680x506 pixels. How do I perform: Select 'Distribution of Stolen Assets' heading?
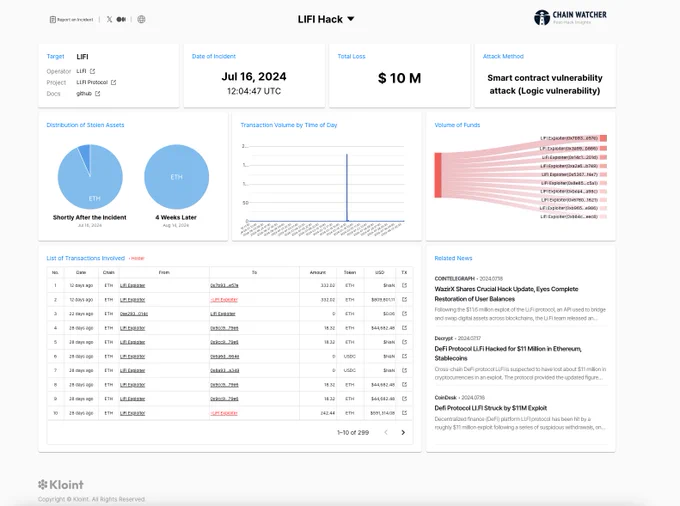point(85,125)
